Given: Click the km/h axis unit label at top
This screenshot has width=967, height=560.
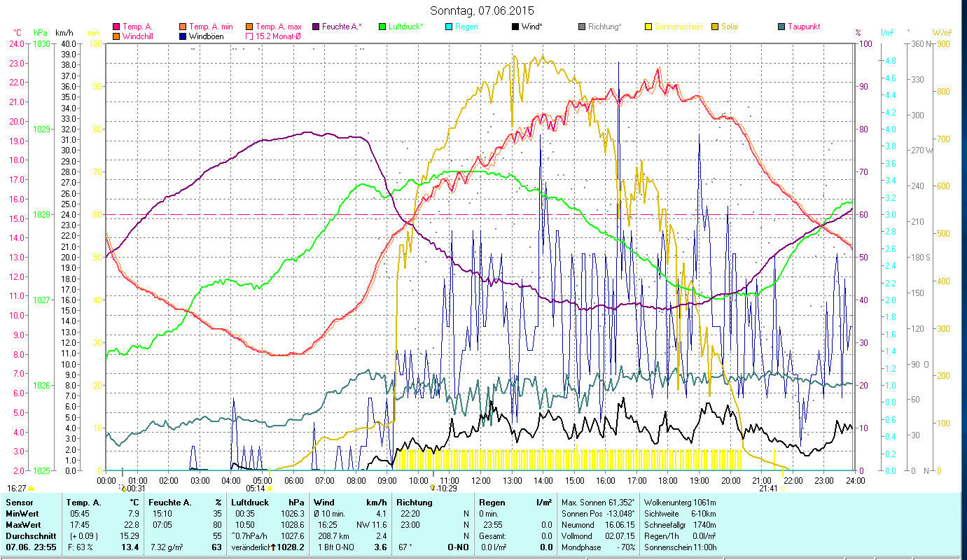Looking at the screenshot, I should click(x=64, y=33).
